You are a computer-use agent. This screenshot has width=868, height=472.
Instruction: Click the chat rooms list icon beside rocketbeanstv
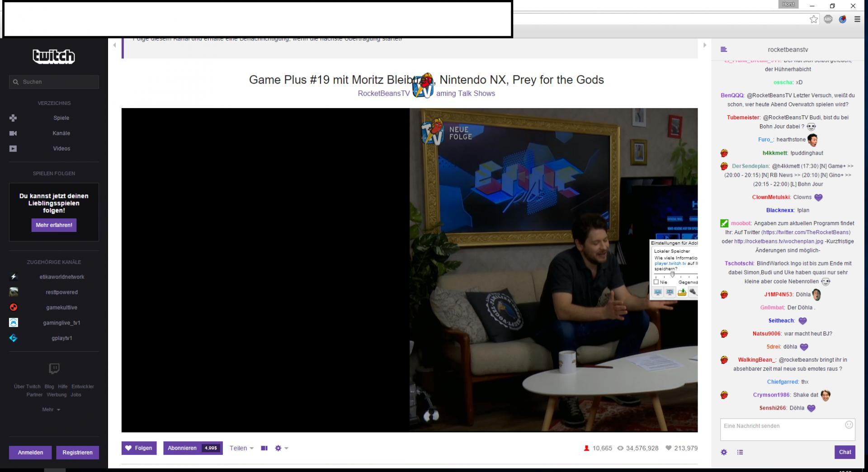click(x=724, y=49)
